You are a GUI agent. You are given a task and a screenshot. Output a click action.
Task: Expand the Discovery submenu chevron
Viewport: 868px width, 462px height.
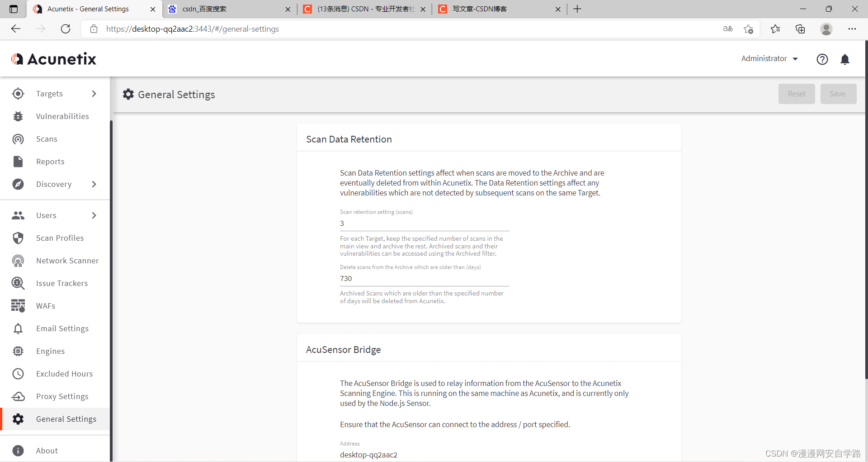tap(94, 184)
